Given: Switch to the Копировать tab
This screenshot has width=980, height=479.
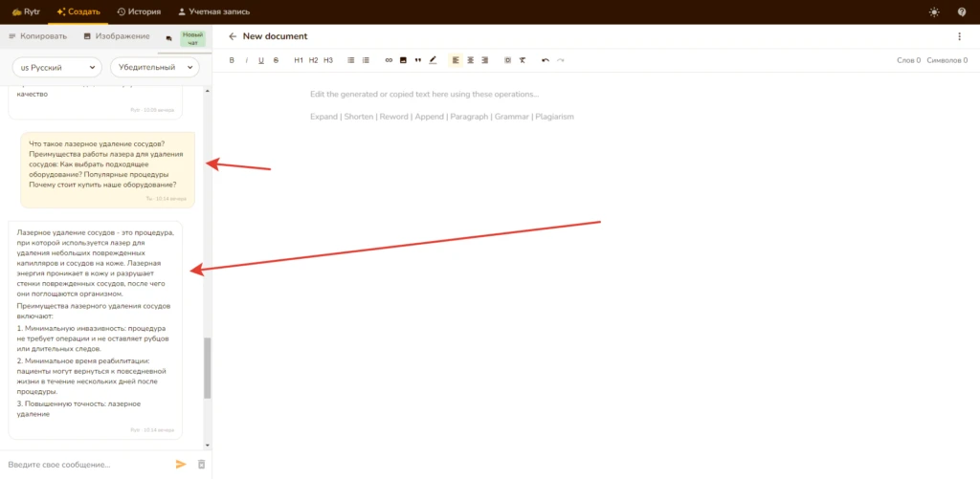Looking at the screenshot, I should tap(37, 36).
